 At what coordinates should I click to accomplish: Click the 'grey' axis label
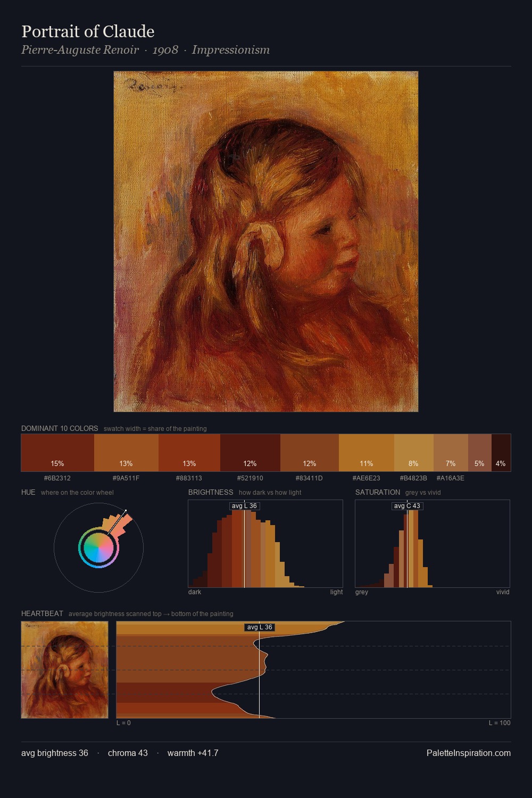point(362,592)
